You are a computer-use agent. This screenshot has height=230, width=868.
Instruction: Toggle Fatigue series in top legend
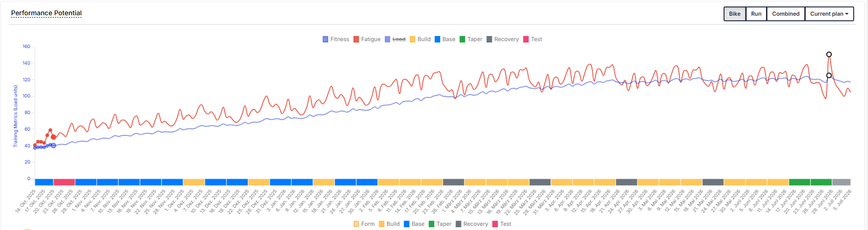tap(356, 39)
